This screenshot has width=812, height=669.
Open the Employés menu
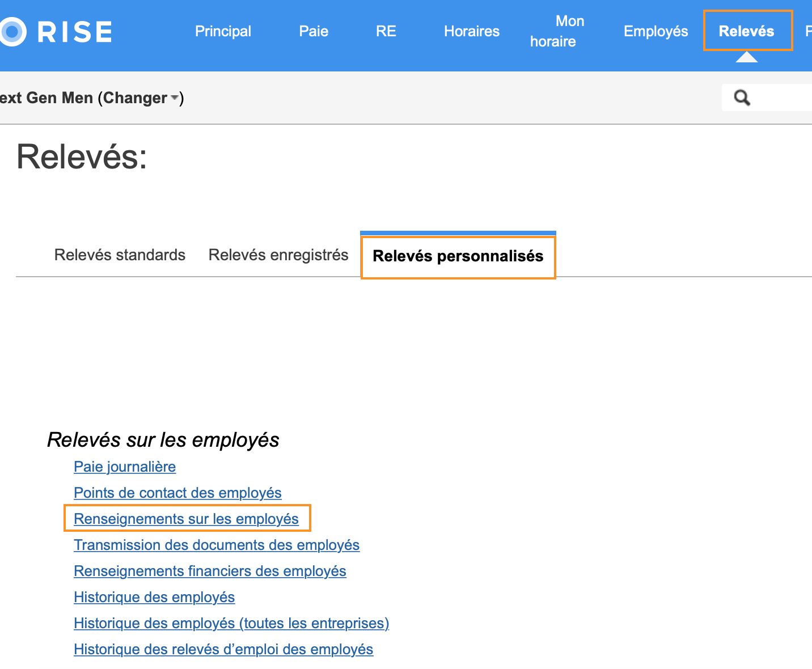click(655, 31)
